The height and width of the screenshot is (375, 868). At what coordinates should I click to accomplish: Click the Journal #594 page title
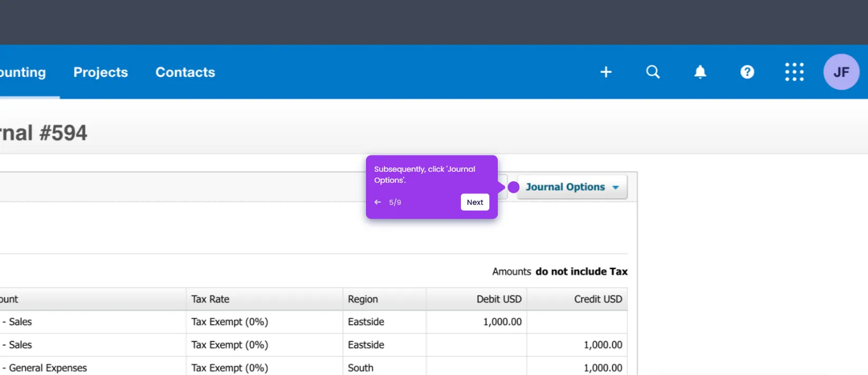(43, 133)
